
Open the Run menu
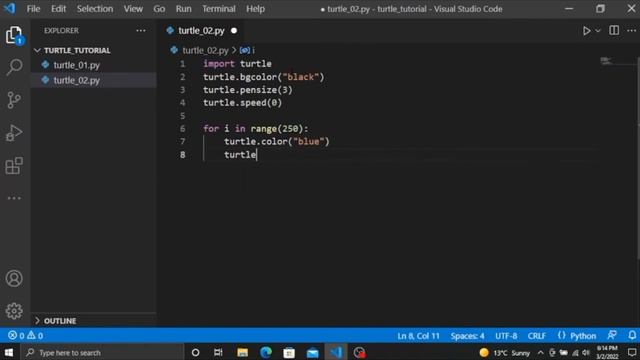(x=183, y=9)
